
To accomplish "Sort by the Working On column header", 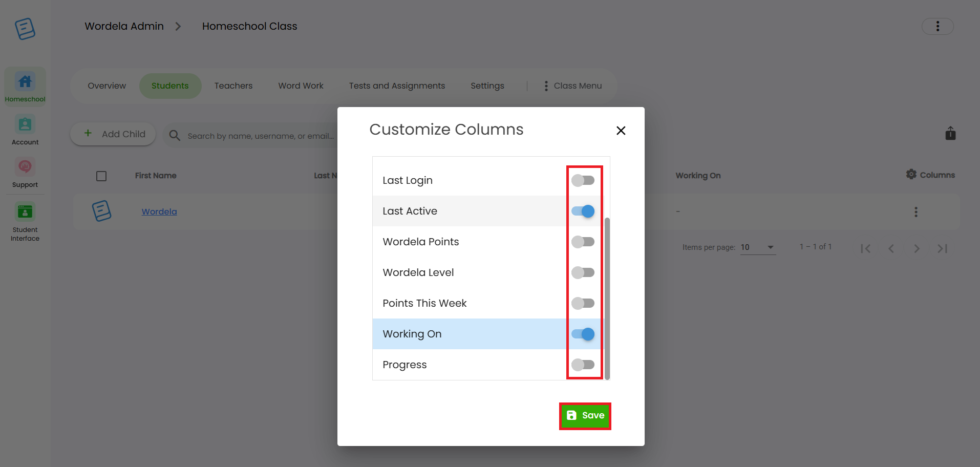I will (698, 176).
